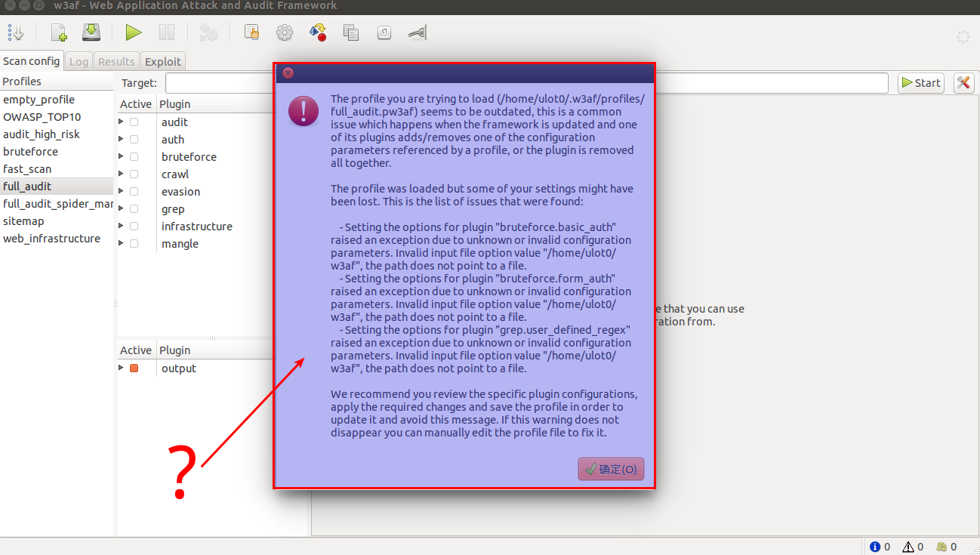Expand the evasion plugin tree row
The width and height of the screenshot is (980, 555).
121,192
